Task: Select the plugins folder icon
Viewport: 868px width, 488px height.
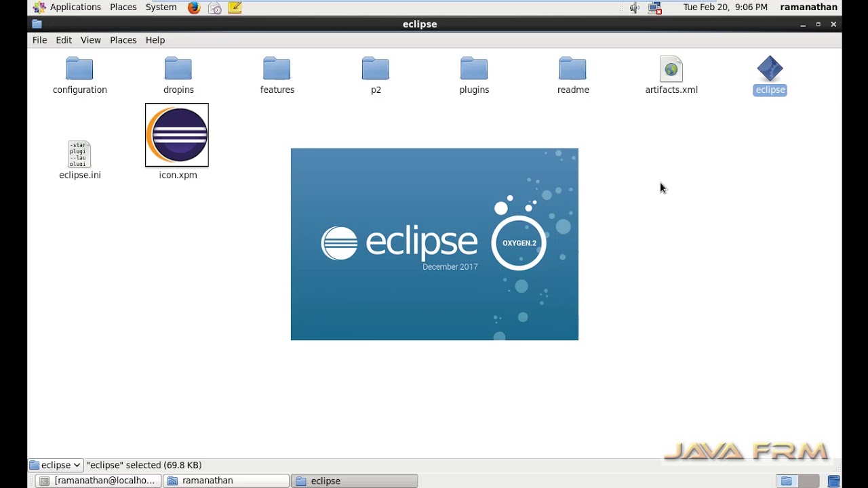Action: tap(474, 68)
